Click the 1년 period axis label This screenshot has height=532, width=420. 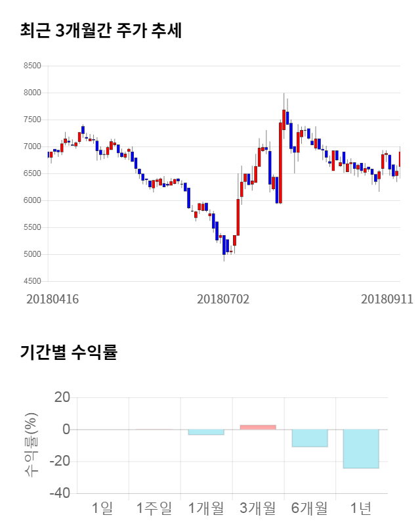361,508
